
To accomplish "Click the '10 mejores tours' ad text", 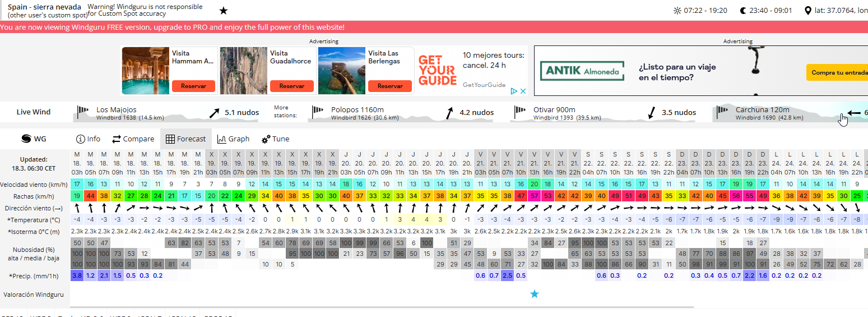I will click(x=493, y=60).
